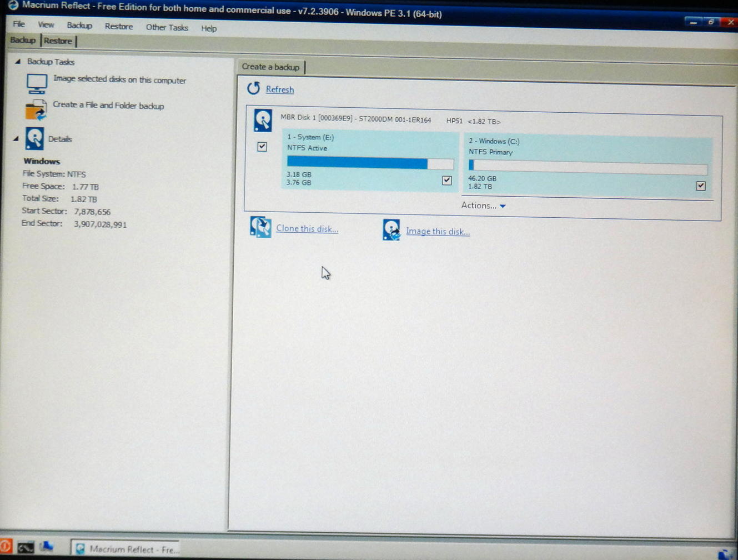
Task: Click the red power icon in taskbar
Action: pyautogui.click(x=6, y=547)
